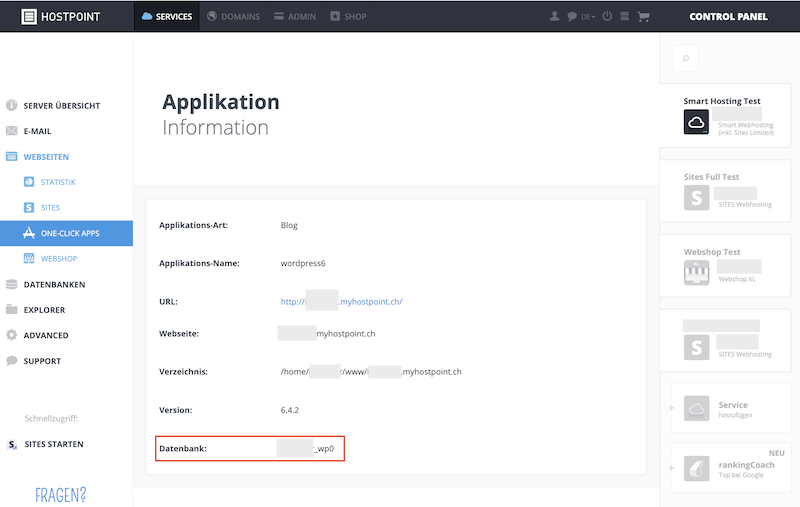Click the Version value 6.4.2
800x507 pixels.
(290, 410)
